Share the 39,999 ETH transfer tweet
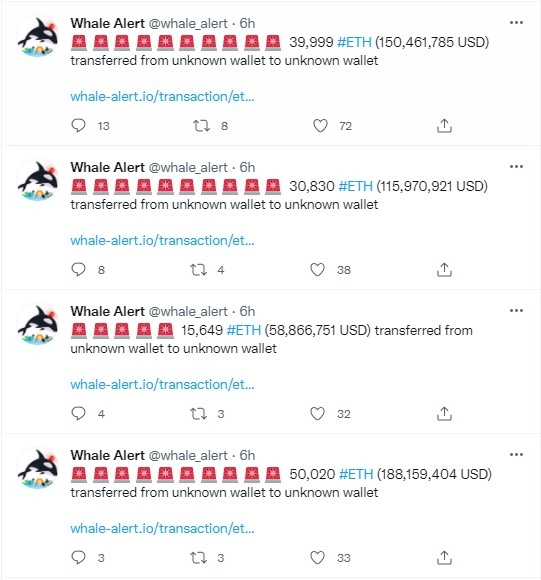541x580 pixels. (444, 126)
